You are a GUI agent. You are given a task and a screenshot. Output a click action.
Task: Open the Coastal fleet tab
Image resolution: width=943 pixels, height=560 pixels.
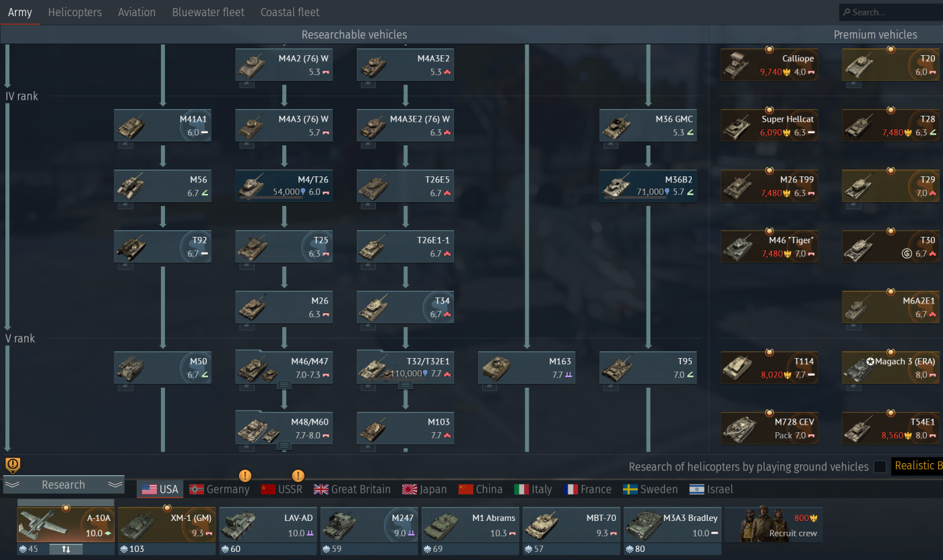(x=290, y=12)
